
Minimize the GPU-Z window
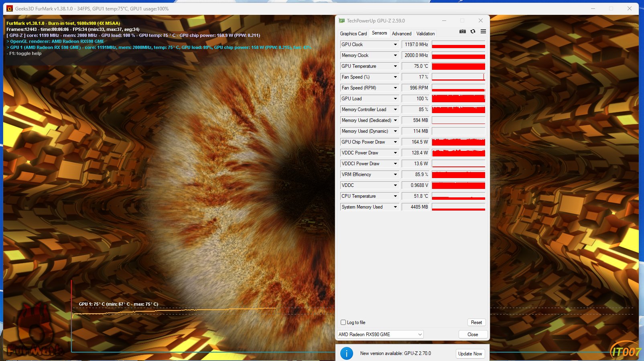pyautogui.click(x=444, y=20)
